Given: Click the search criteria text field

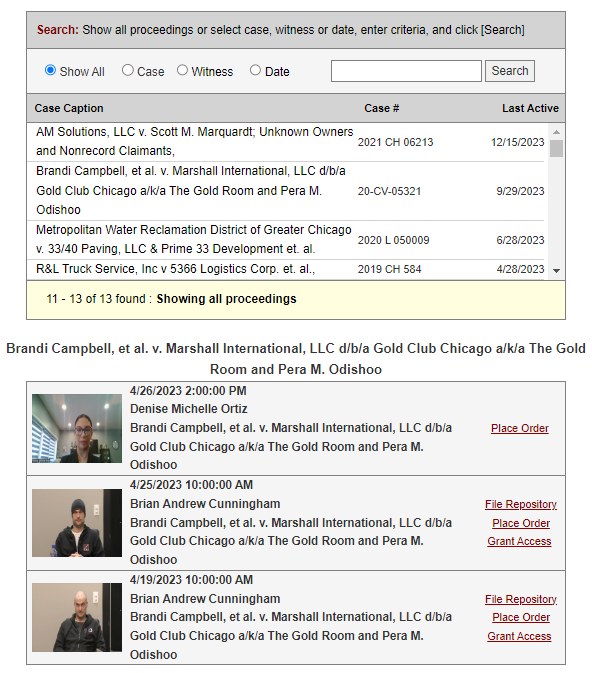Looking at the screenshot, I should (x=406, y=71).
